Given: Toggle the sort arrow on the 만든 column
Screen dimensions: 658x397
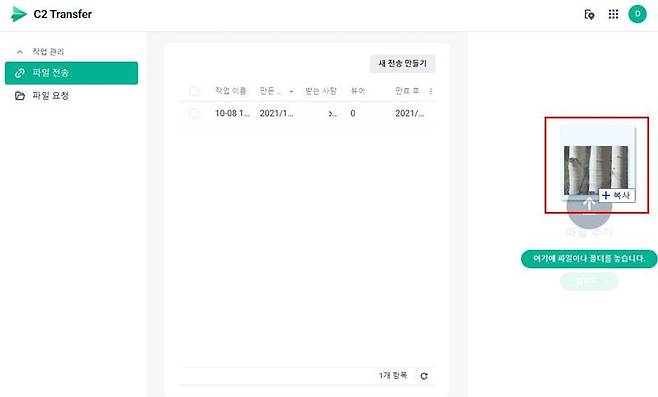Looking at the screenshot, I should [291, 91].
